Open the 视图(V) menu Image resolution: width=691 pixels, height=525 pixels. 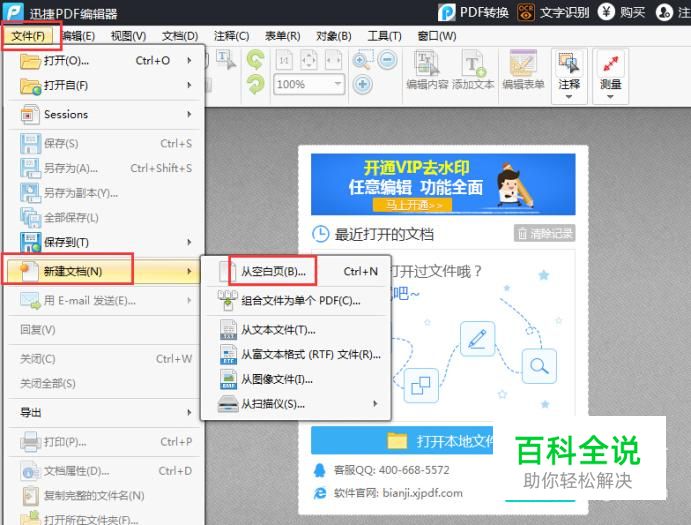(129, 36)
